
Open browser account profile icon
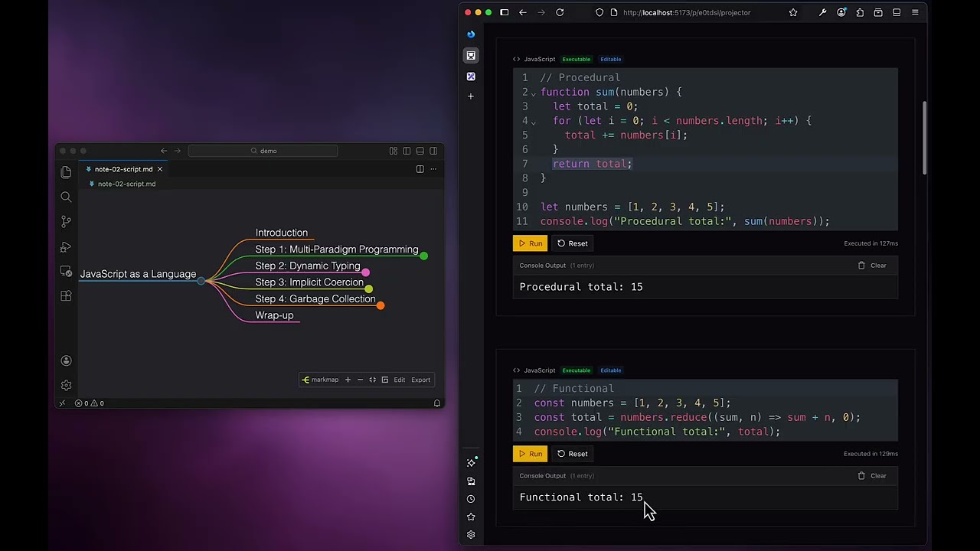click(841, 12)
